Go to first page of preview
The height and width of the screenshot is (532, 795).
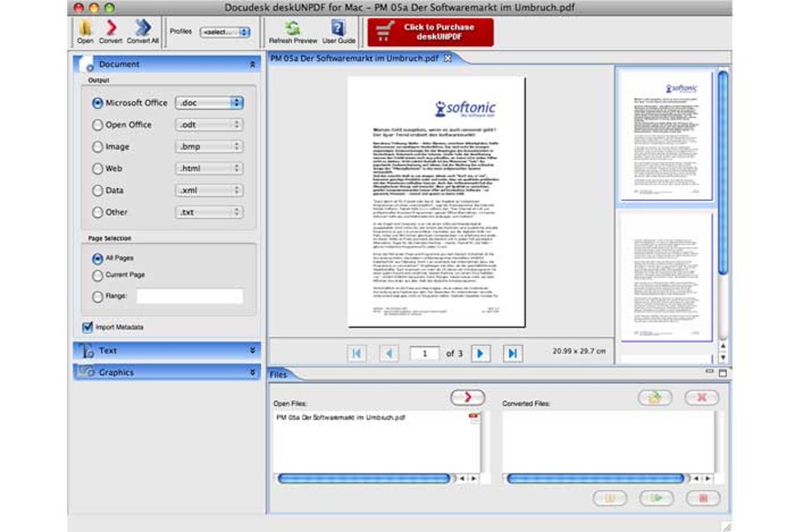point(356,353)
